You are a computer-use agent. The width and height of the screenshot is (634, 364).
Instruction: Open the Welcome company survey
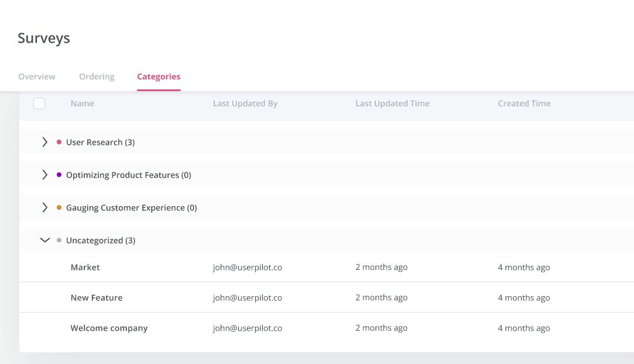(x=109, y=328)
